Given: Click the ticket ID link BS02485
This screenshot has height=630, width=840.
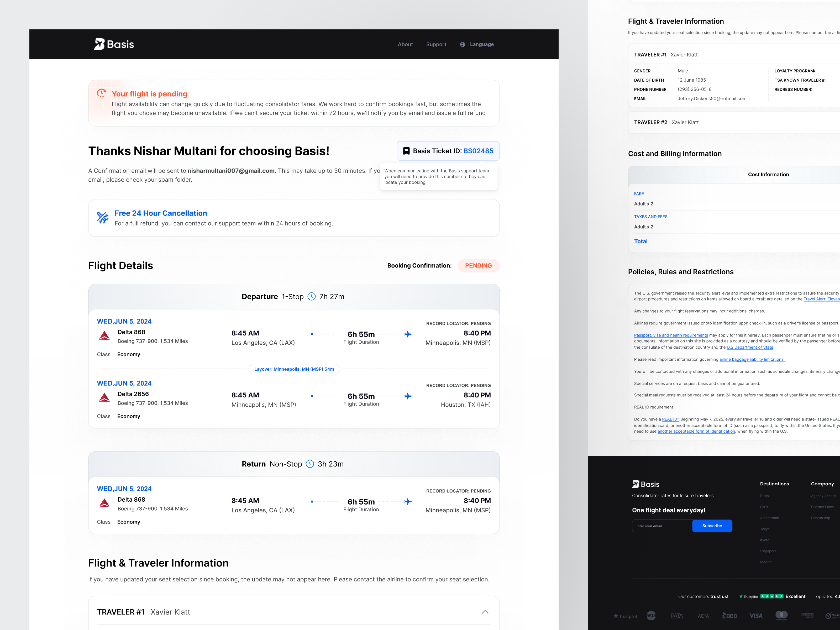Looking at the screenshot, I should [x=479, y=151].
